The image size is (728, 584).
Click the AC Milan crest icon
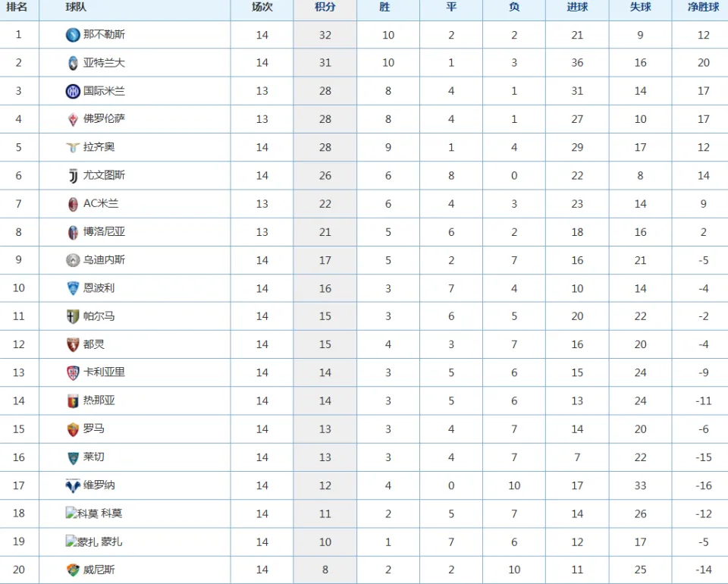(x=73, y=204)
